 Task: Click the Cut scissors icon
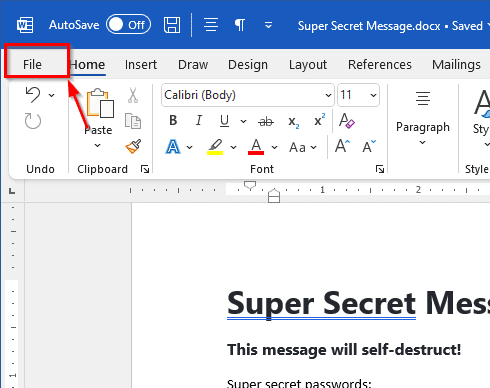[x=133, y=95]
